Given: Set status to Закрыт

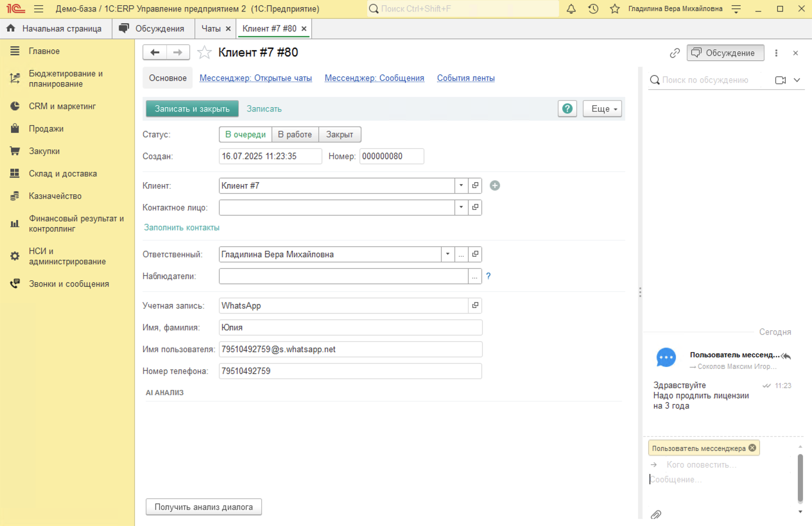Looking at the screenshot, I should point(340,135).
